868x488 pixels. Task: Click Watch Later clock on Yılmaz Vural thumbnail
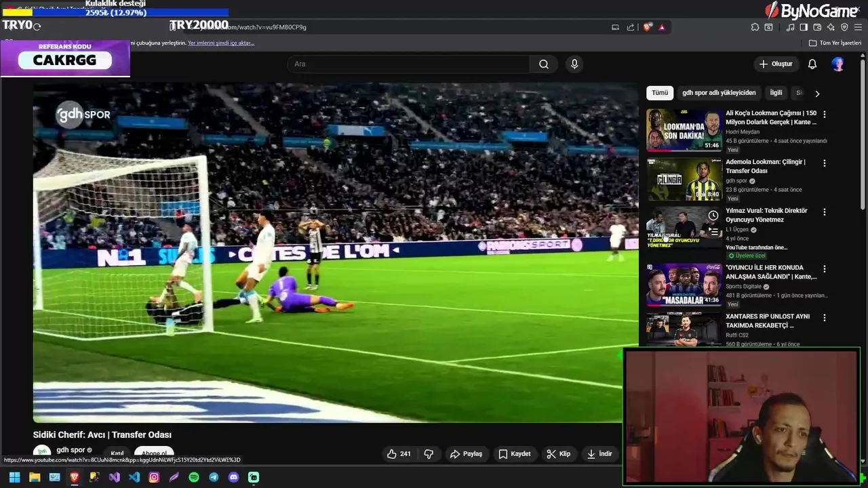point(713,216)
